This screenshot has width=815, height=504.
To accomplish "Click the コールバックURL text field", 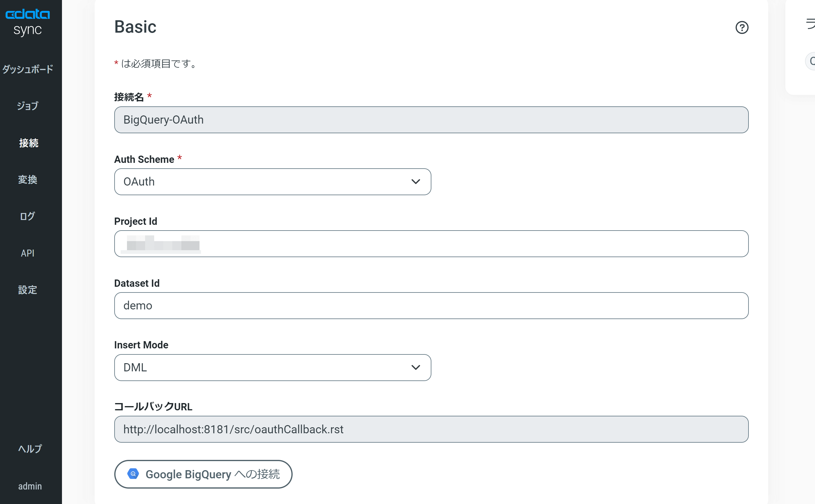I will pos(431,429).
